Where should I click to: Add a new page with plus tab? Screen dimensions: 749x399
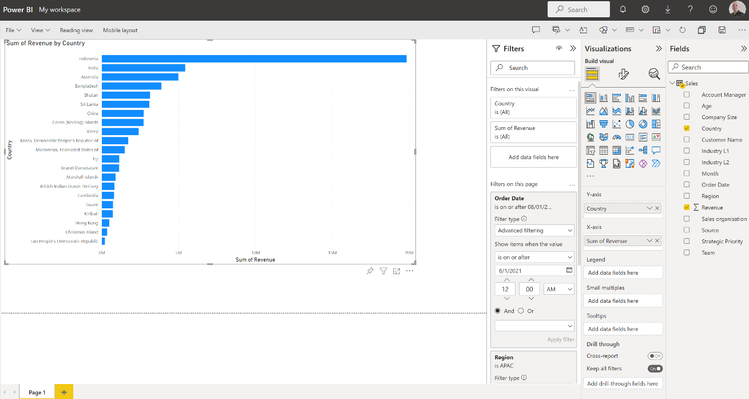click(x=64, y=392)
